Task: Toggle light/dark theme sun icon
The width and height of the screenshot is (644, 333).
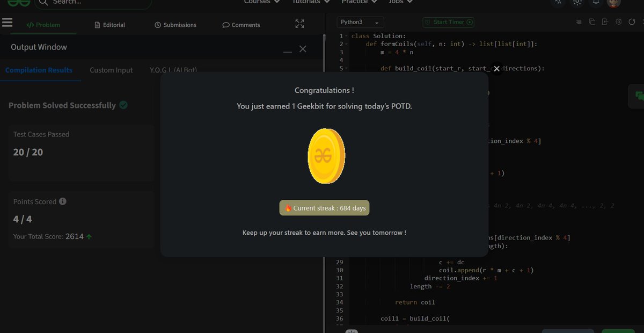Action: pos(577,2)
